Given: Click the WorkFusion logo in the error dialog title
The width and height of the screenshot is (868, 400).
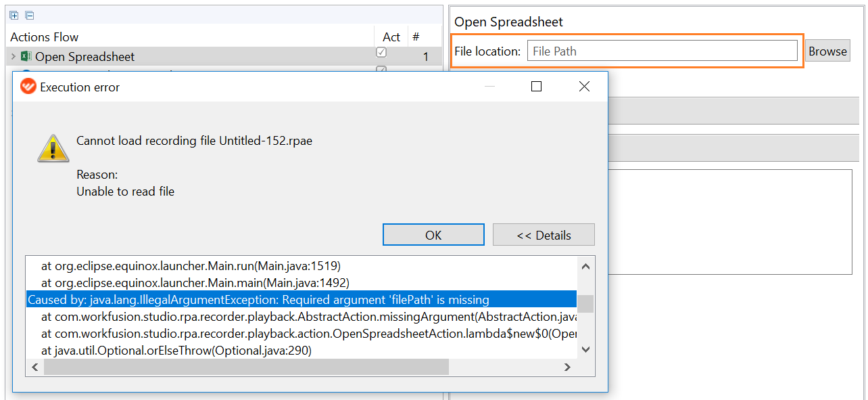Looking at the screenshot, I should tap(28, 87).
